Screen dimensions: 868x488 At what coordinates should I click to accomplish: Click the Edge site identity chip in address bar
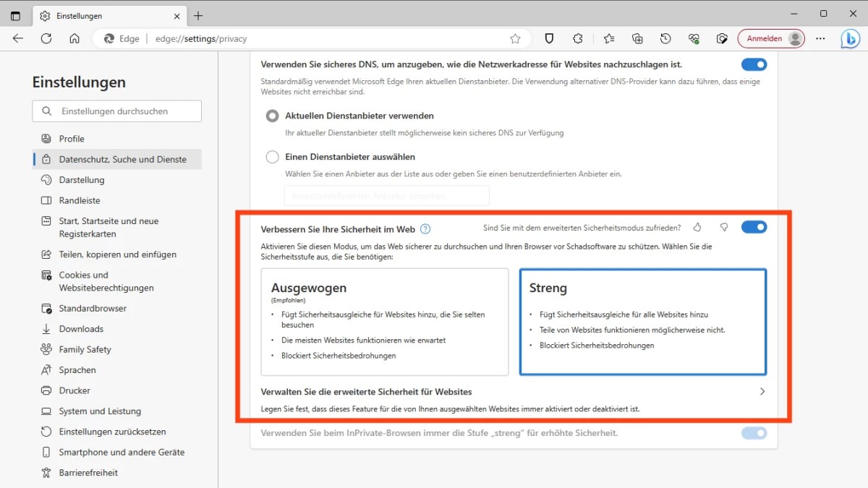point(122,39)
